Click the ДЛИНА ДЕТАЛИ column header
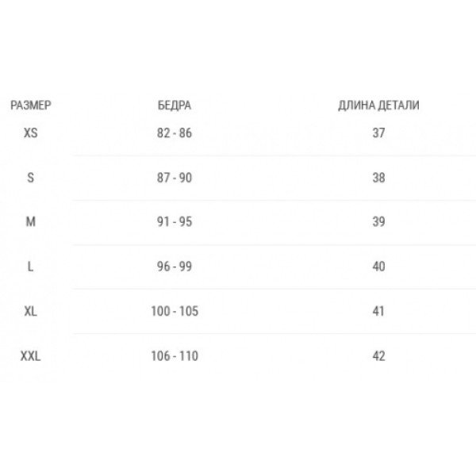The height and width of the screenshot is (476, 476). (x=378, y=106)
